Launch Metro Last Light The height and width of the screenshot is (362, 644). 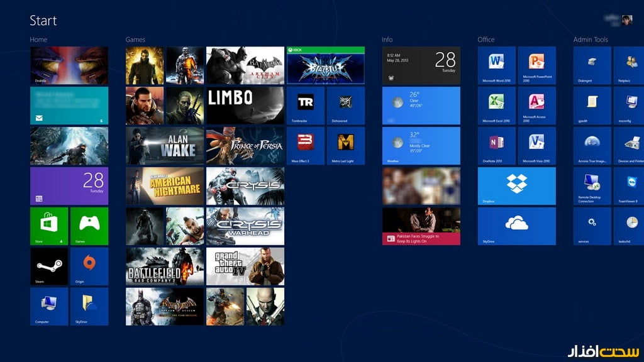coord(346,146)
